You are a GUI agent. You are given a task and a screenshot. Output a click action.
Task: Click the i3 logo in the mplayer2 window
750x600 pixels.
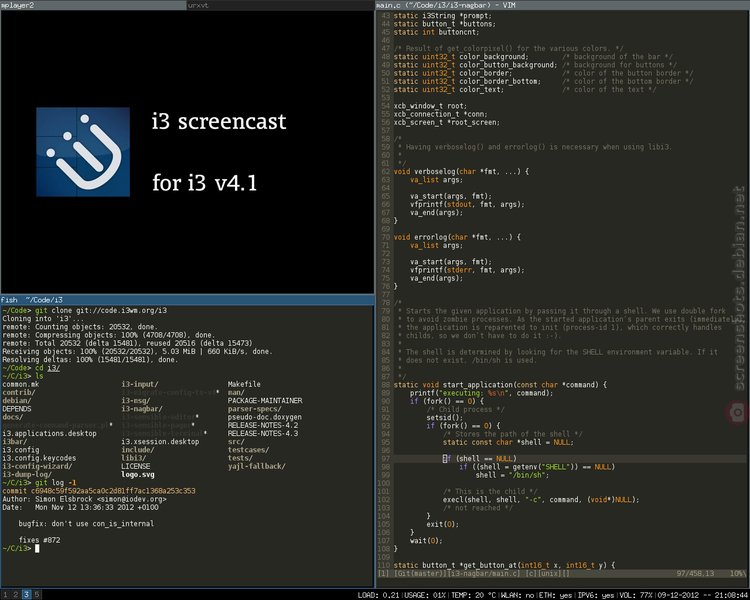pyautogui.click(x=83, y=152)
